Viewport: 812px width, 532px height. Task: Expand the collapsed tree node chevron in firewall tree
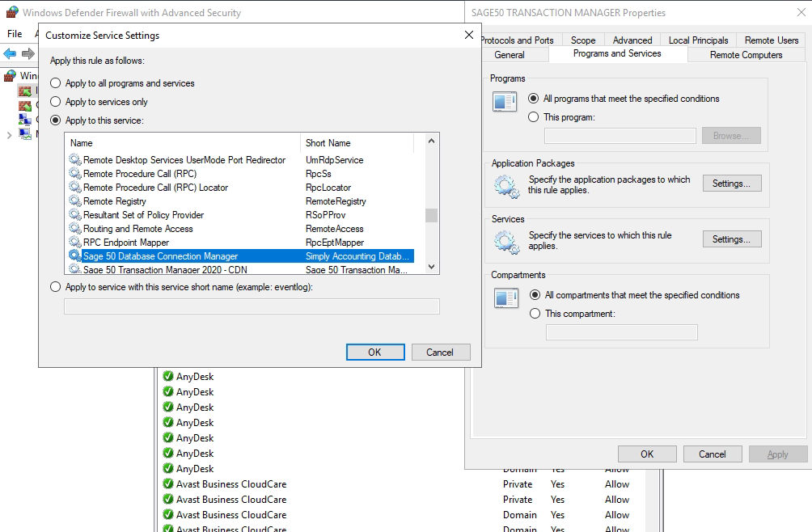(9, 136)
